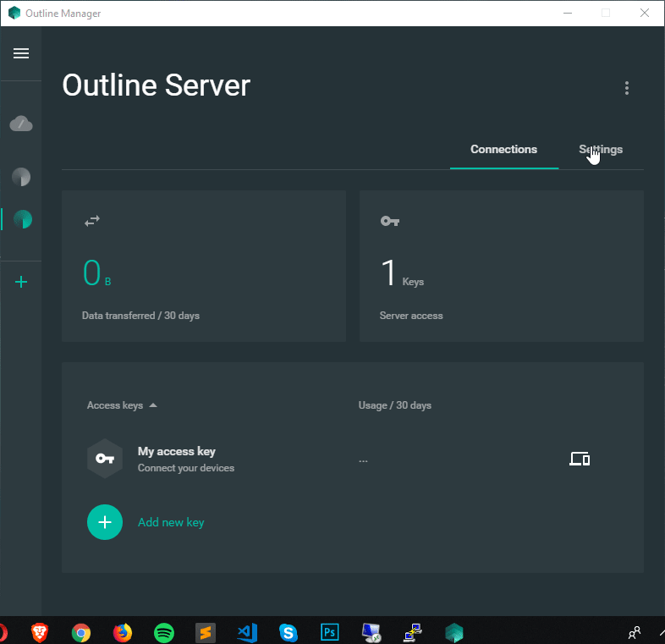Open the remote desktop icon in taskbar
Screen dimensions: 665x644
[371, 633]
